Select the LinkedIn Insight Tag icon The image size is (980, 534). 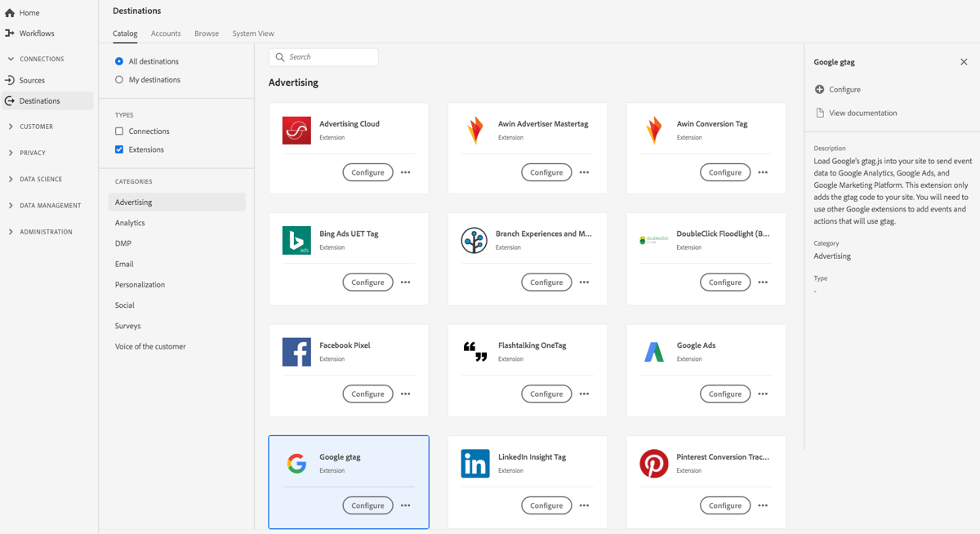tap(474, 464)
